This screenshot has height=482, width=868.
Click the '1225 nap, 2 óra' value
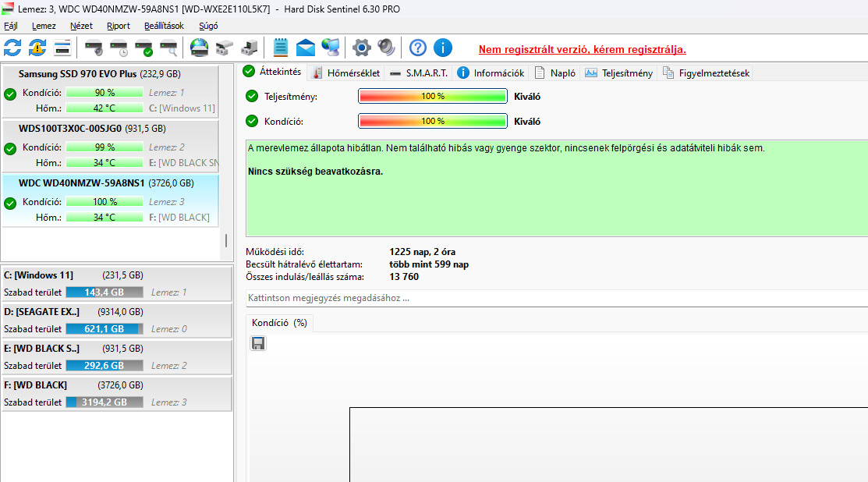(423, 252)
